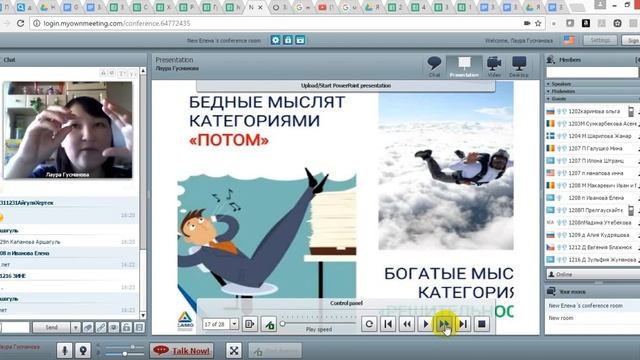The image size is (640, 360).
Task: Click the language flag icon
Action: point(569,40)
